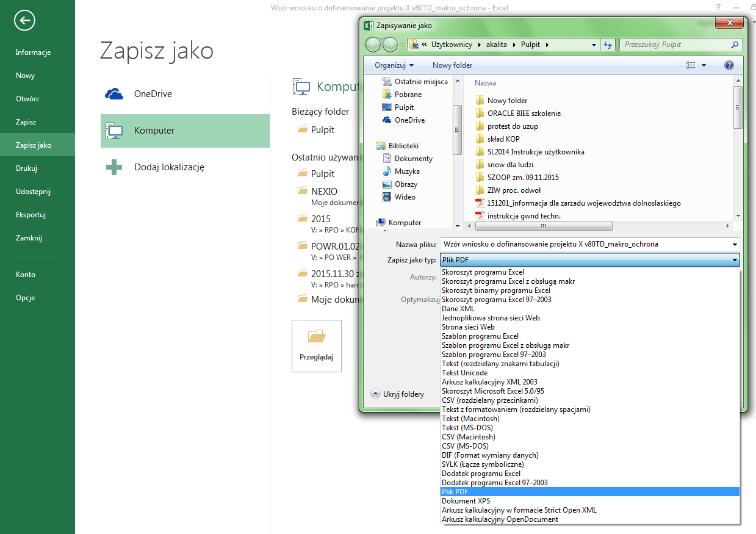Select OneDrive in dialog navigation pane
756x534 pixels.
[x=403, y=120]
